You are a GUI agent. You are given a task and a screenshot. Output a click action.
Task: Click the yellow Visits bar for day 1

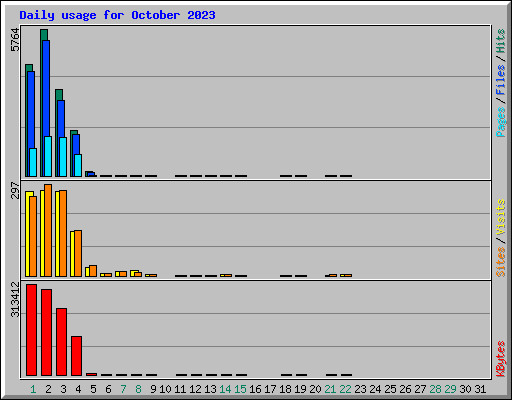coord(27,234)
